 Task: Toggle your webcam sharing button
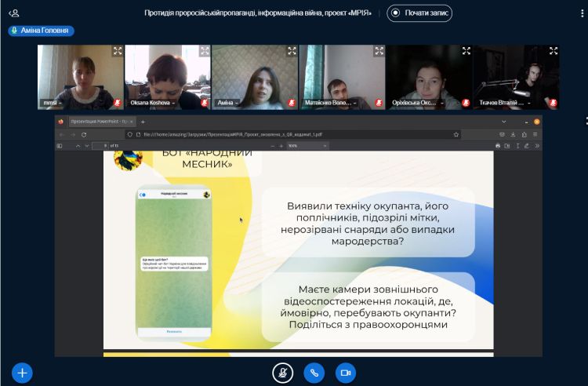(345, 373)
